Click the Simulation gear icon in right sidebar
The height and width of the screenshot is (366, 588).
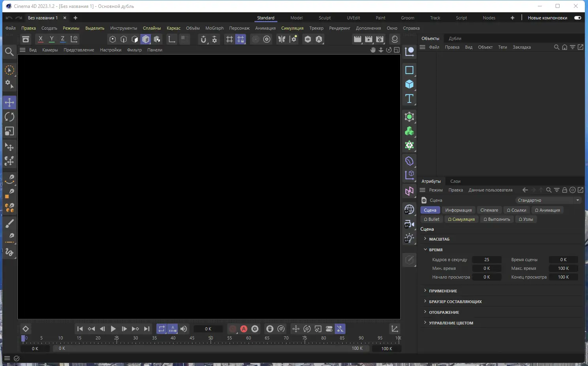[x=409, y=145]
